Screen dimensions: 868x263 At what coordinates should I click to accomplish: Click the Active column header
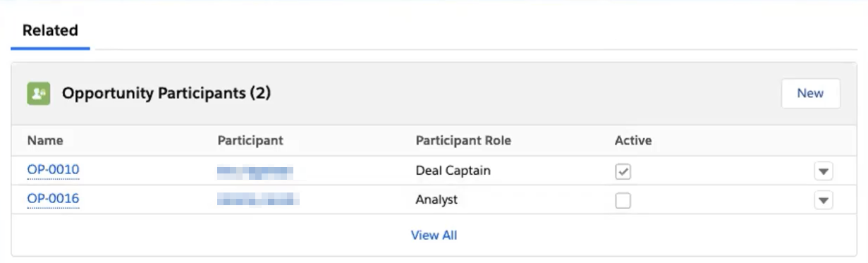(633, 140)
